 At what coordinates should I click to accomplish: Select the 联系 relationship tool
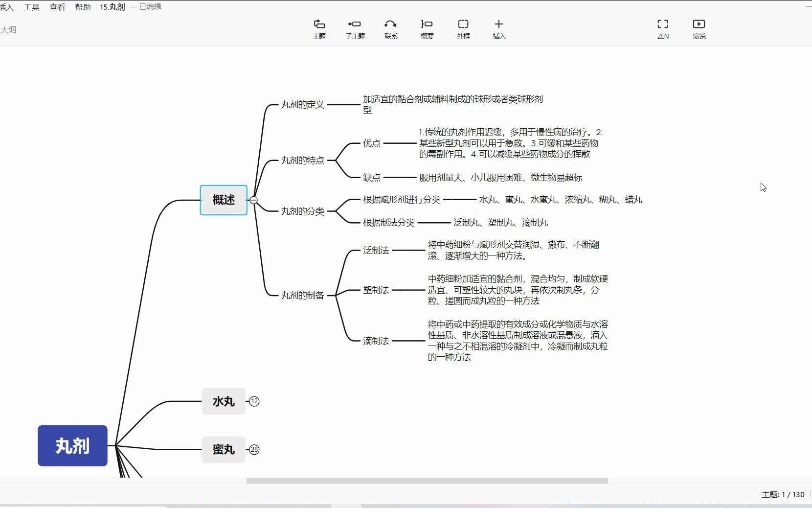click(391, 29)
